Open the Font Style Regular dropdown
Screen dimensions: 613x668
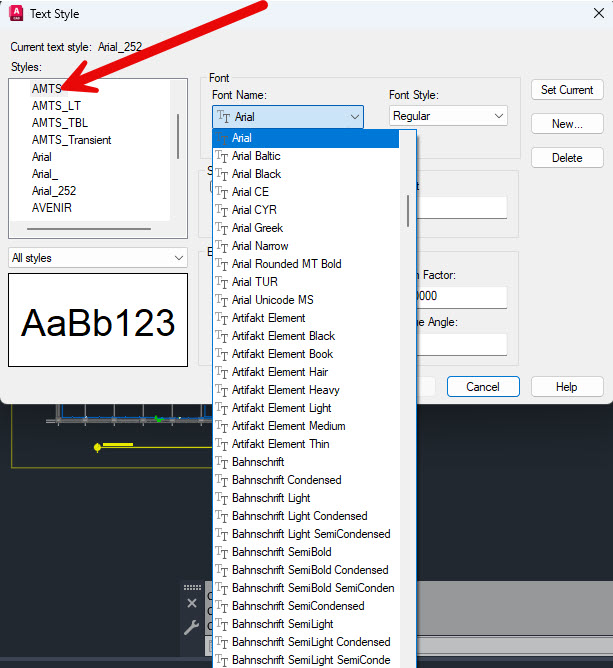click(x=448, y=116)
